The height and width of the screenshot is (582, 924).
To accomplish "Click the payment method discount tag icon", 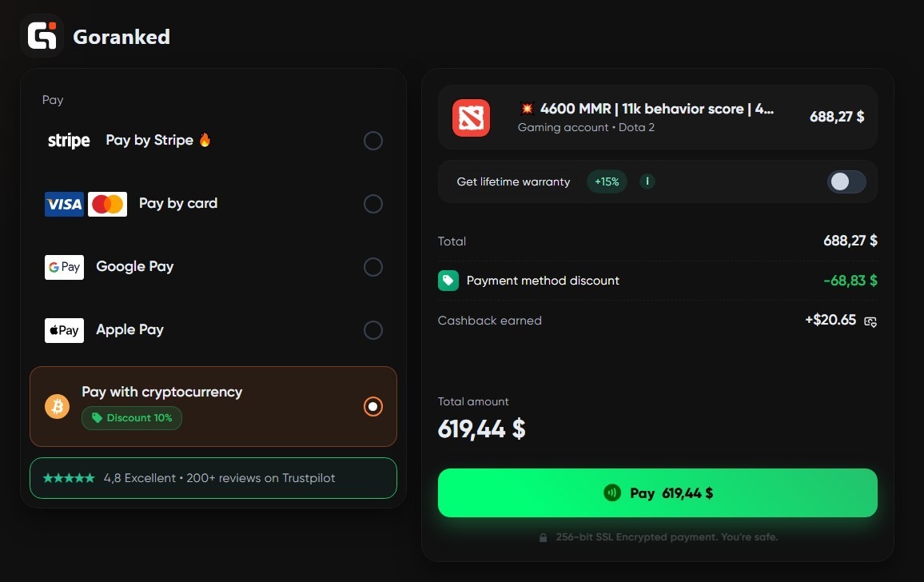I will tap(448, 281).
